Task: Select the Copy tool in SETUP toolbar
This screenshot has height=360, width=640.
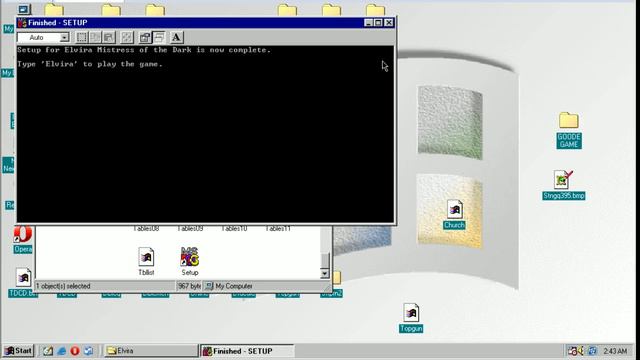Action: point(95,38)
